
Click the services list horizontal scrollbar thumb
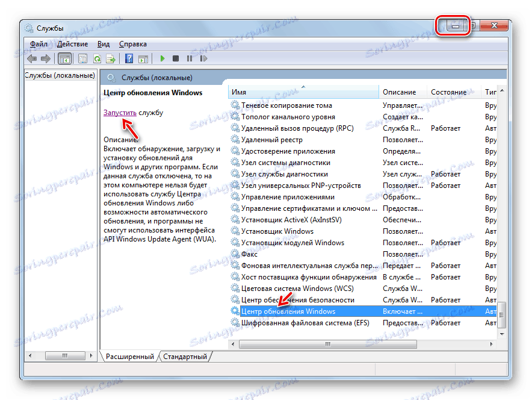pos(328,345)
